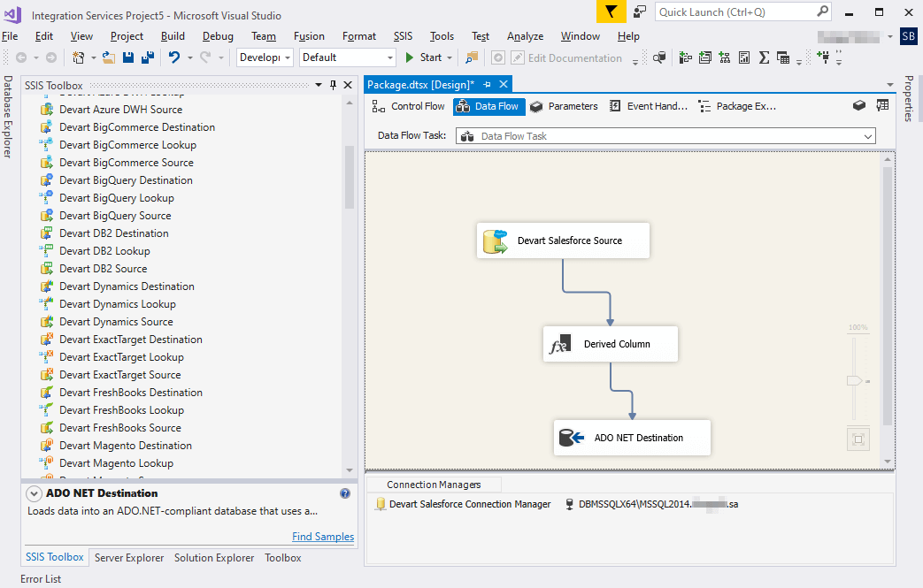Image resolution: width=923 pixels, height=588 pixels.
Task: Open the Data Flow Task dropdown
Action: click(x=868, y=135)
